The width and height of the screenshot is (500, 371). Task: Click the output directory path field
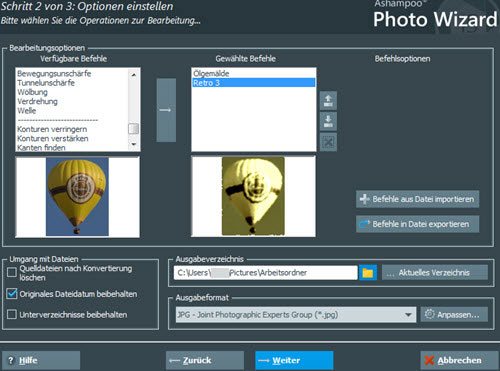(x=266, y=273)
